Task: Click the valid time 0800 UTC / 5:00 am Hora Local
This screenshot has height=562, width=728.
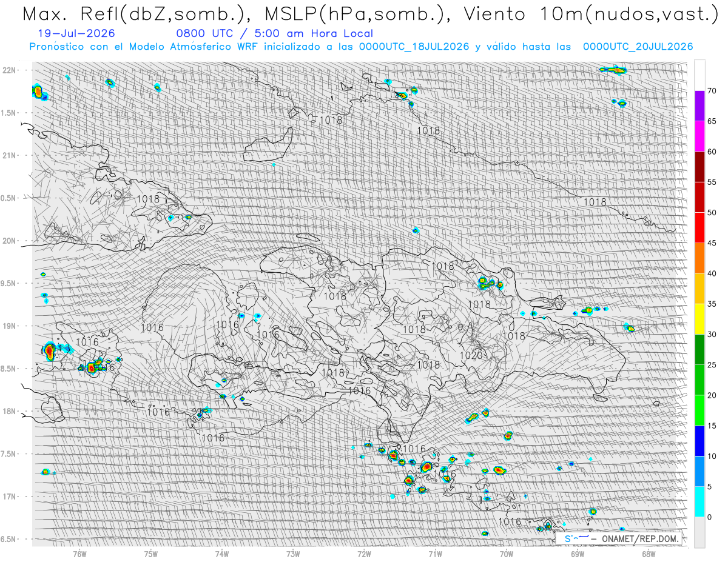Action: coord(274,34)
